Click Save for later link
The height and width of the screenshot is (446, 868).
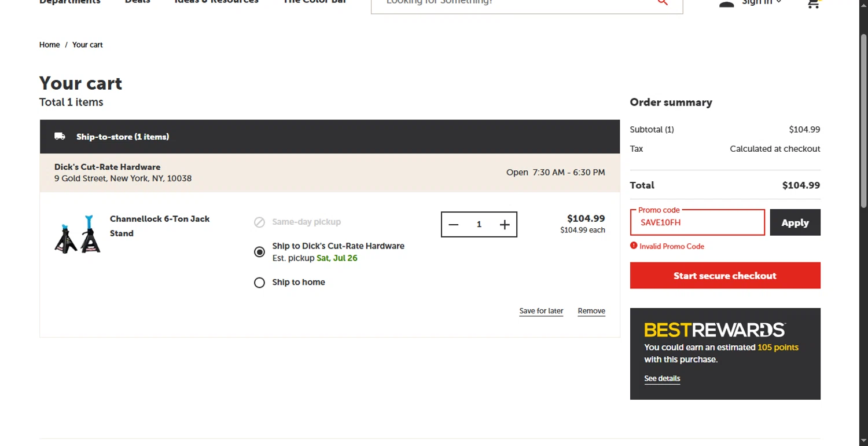click(541, 311)
